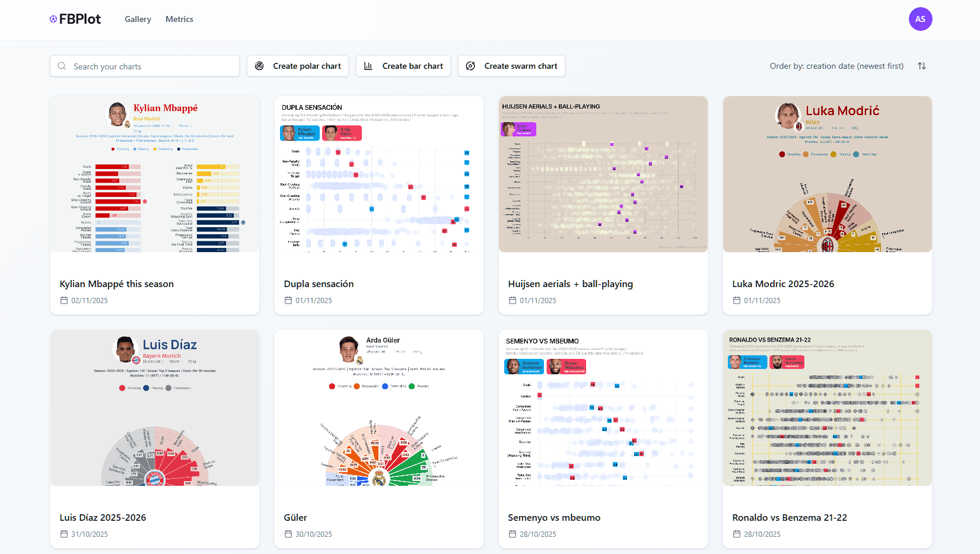980x554 pixels.
Task: Focus the Search your charts field
Action: pos(151,66)
